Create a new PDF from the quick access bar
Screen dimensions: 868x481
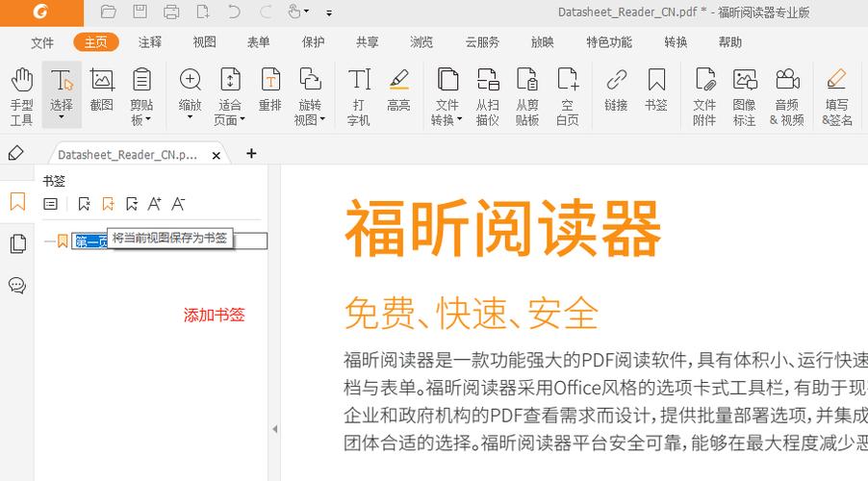click(x=203, y=12)
